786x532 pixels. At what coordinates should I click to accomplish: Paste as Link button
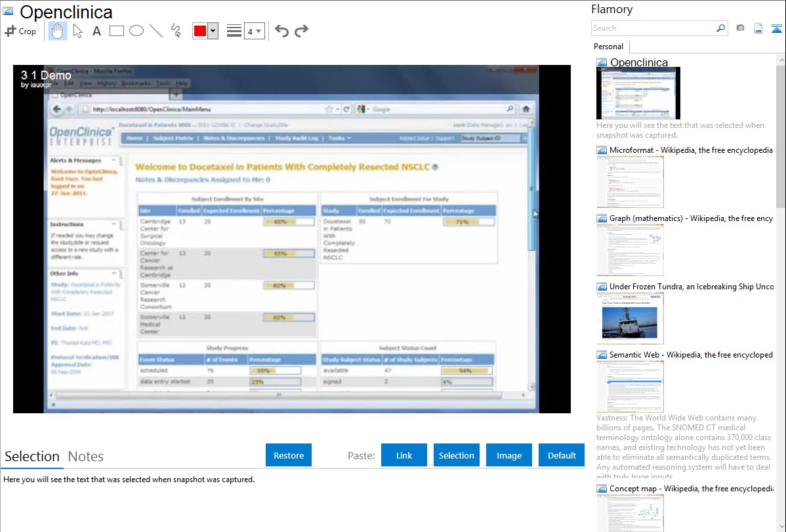[x=404, y=455]
